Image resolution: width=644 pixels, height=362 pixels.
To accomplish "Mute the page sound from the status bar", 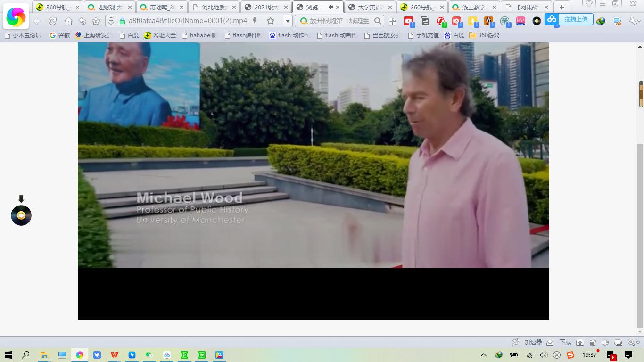I will point(605,342).
